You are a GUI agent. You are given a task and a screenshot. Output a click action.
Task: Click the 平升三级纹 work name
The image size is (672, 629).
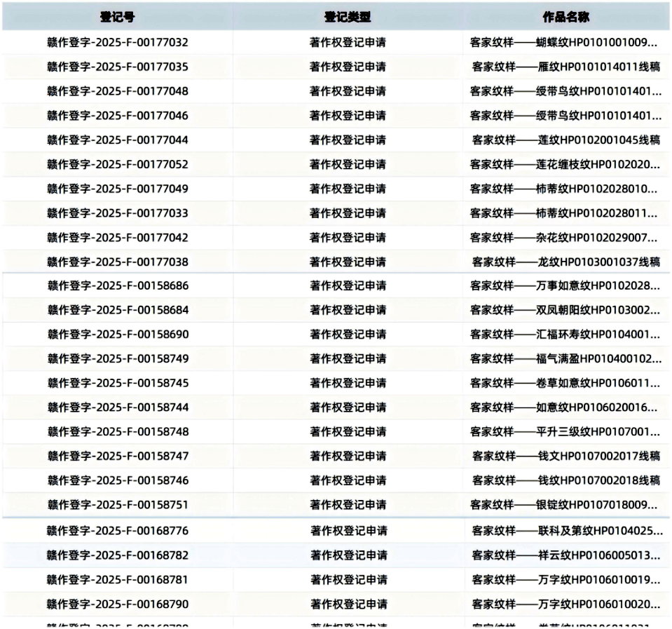565,431
